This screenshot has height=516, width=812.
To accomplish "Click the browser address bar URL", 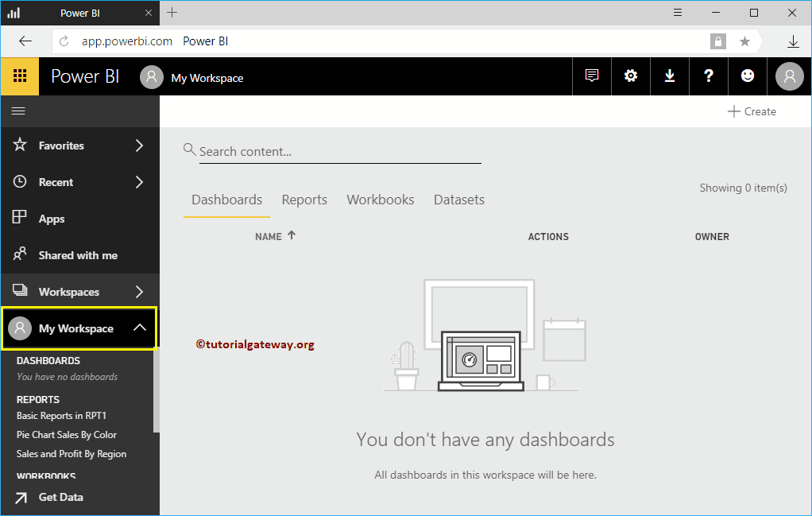I will coord(127,41).
